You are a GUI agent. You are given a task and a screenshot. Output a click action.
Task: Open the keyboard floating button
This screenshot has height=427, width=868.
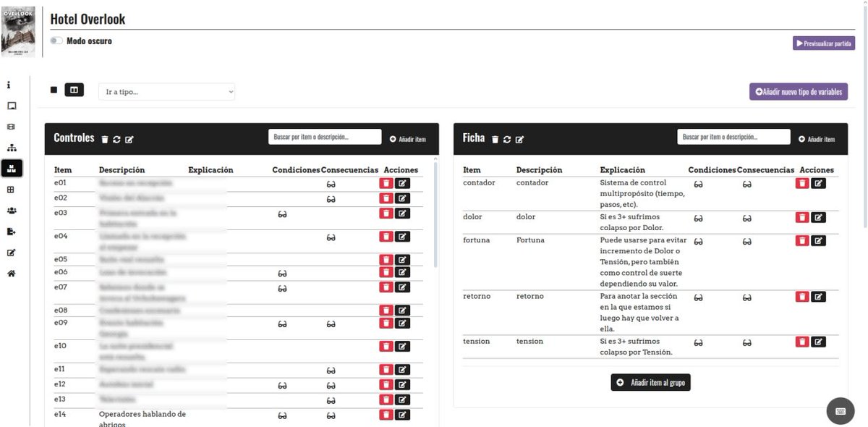841,411
